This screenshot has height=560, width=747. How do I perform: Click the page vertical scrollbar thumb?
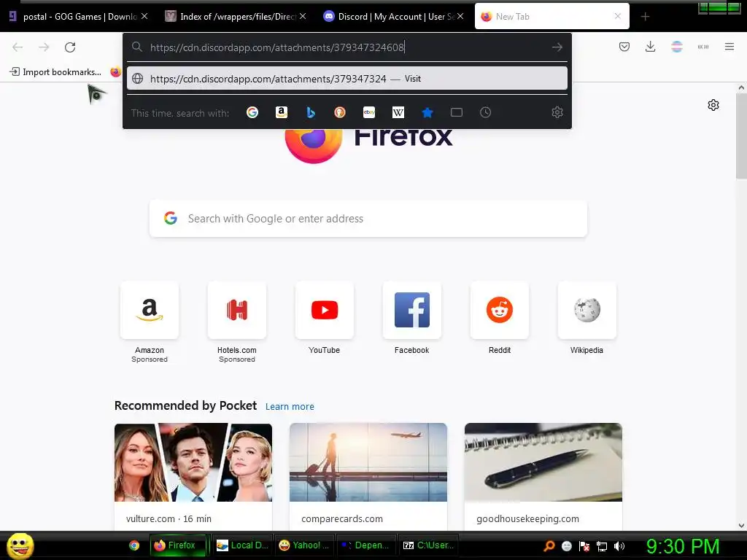tap(741, 136)
